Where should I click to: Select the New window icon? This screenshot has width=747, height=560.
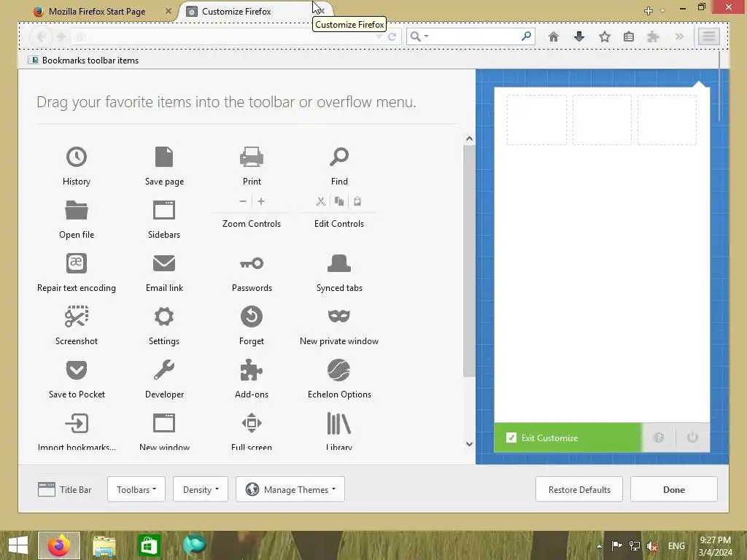tap(164, 423)
